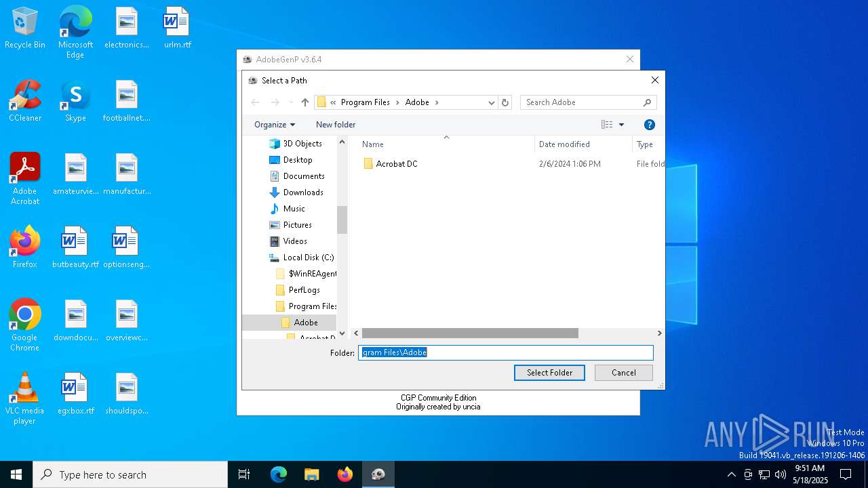Expand the address bar path dropdown

(x=492, y=102)
